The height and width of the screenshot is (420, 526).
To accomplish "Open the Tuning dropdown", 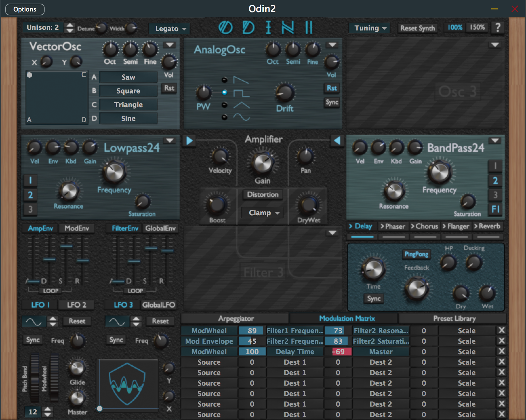I will coord(370,28).
